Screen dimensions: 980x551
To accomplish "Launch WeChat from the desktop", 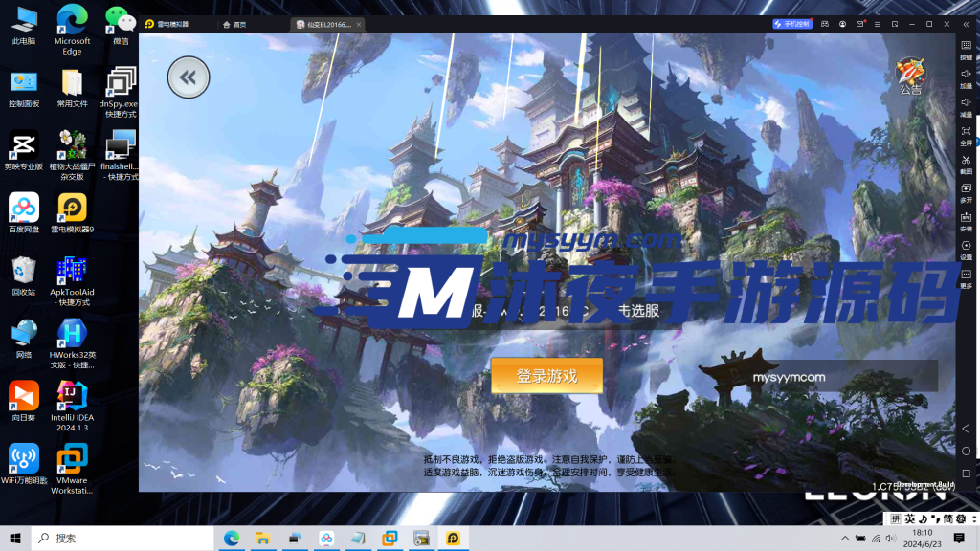I will 120,21.
